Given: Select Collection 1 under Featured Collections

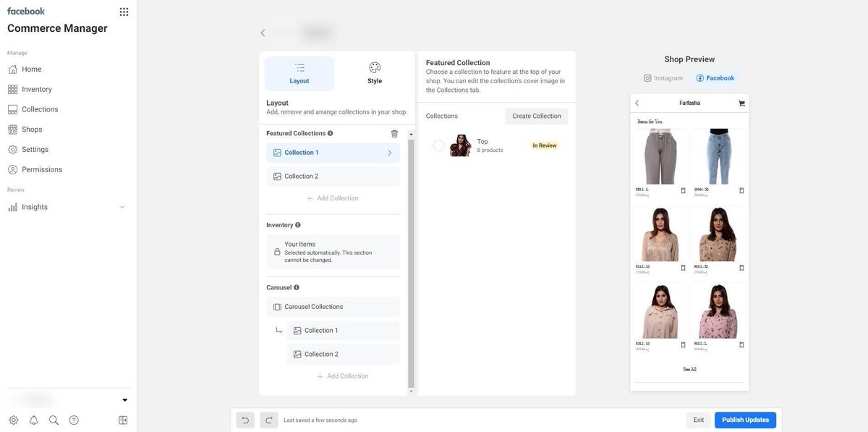Looking at the screenshot, I should coord(333,153).
